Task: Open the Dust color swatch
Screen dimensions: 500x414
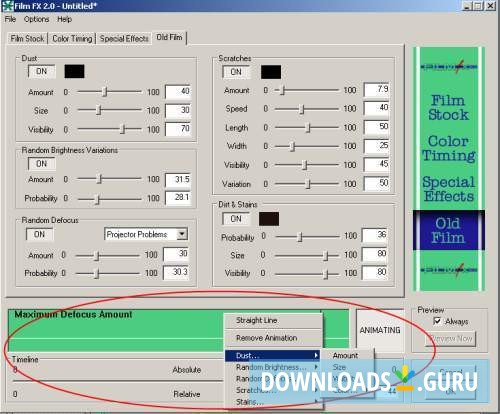Action: (x=74, y=71)
